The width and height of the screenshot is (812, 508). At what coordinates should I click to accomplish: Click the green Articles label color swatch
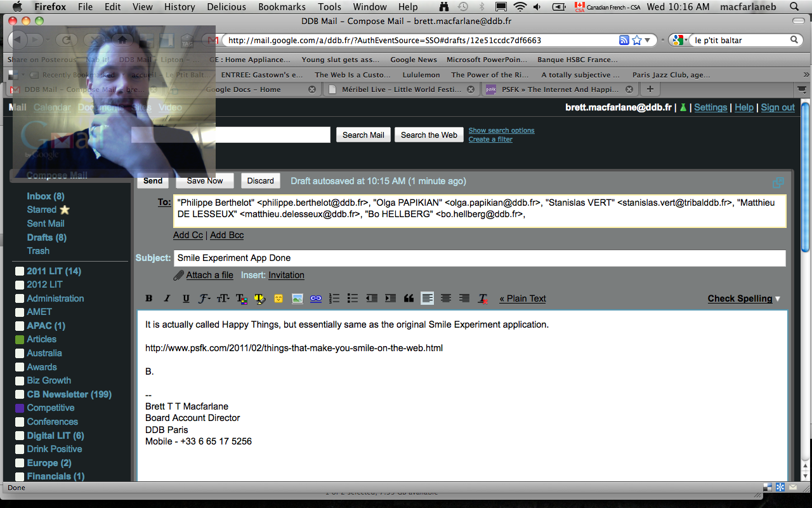point(20,340)
